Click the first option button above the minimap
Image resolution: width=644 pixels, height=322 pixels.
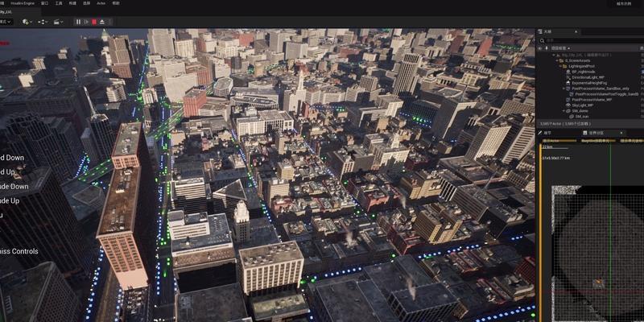tap(559, 141)
